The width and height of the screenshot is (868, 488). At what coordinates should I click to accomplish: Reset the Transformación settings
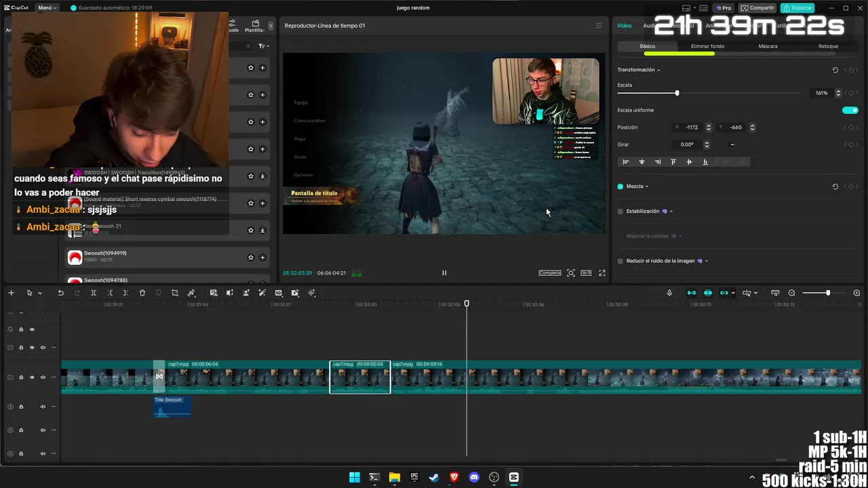click(835, 70)
